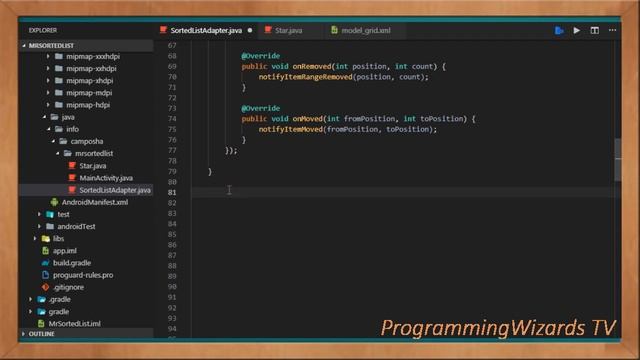Click model_grid.xml tab file icon
640x360 pixels.
click(x=334, y=30)
